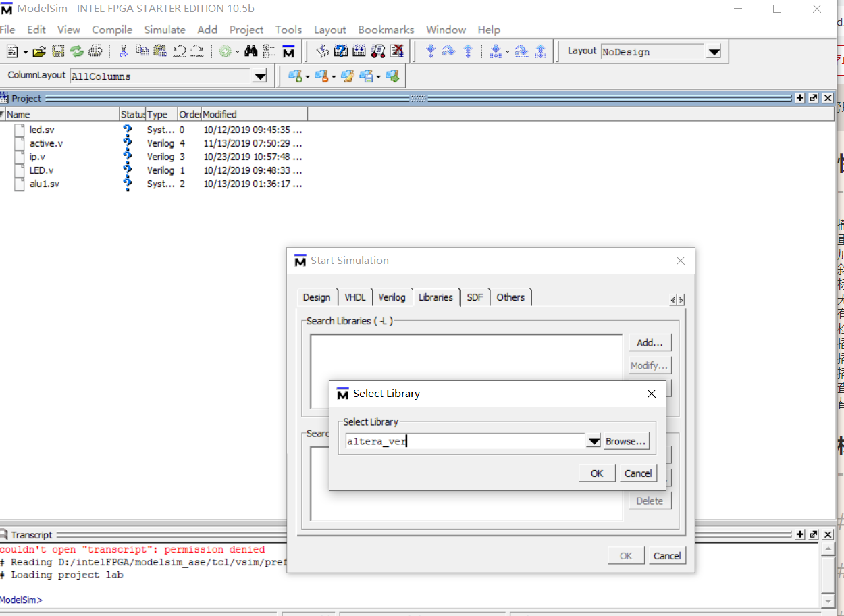
Task: Switch to the Design tab
Action: [317, 297]
